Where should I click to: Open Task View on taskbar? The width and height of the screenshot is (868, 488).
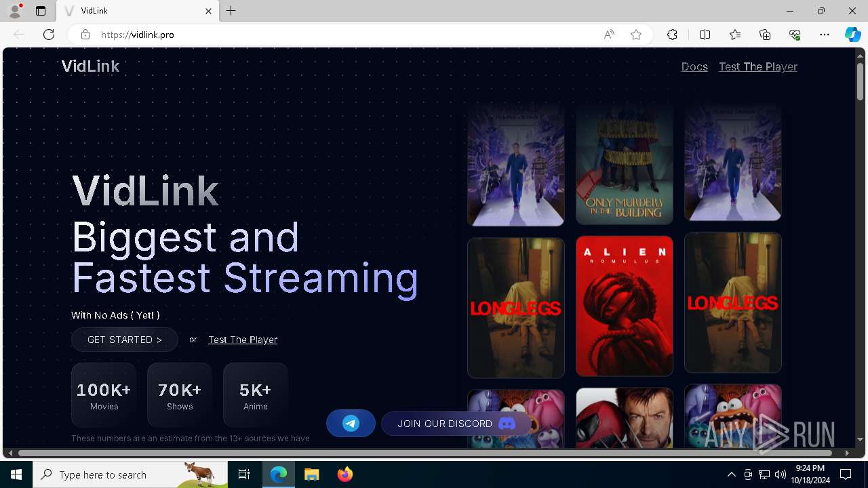pyautogui.click(x=244, y=474)
